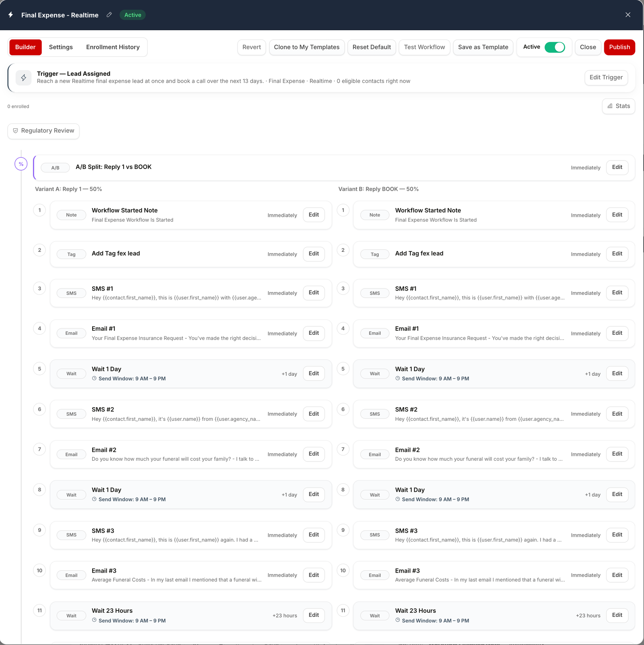This screenshot has width=644, height=645.
Task: Open the Enrollment History tab
Action: coord(113,47)
